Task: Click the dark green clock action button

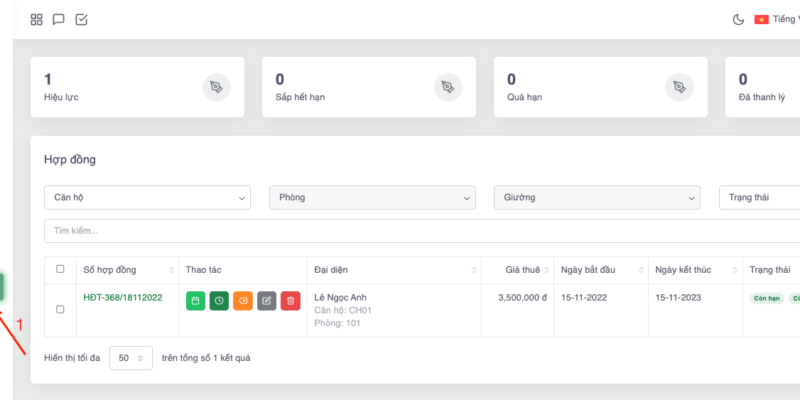Action: (219, 300)
